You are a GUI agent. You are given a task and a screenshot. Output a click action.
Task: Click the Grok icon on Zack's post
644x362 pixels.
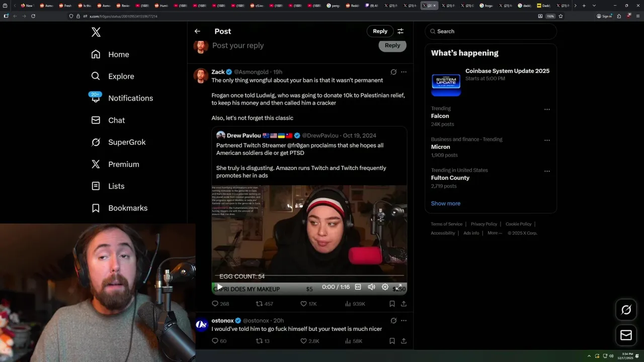(393, 72)
